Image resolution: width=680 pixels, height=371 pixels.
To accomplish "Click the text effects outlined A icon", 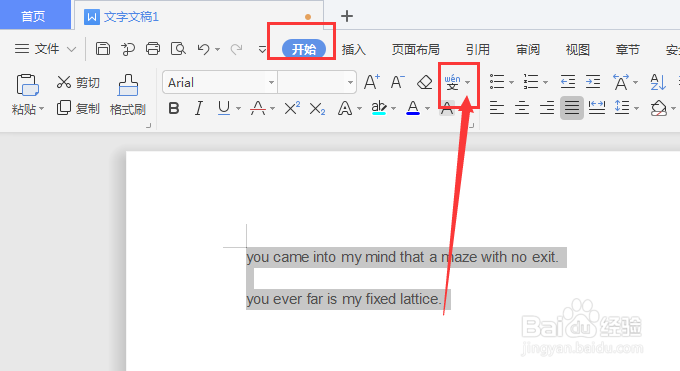I will (345, 108).
